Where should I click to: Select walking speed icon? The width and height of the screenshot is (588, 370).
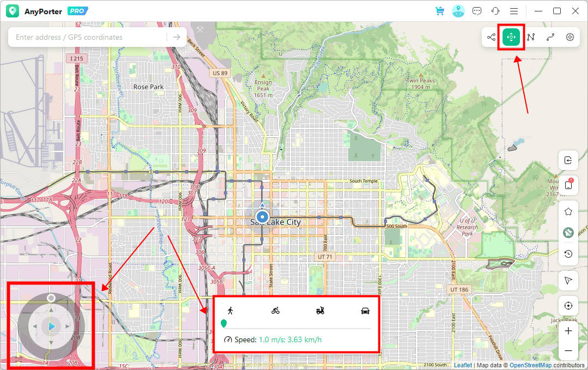230,311
